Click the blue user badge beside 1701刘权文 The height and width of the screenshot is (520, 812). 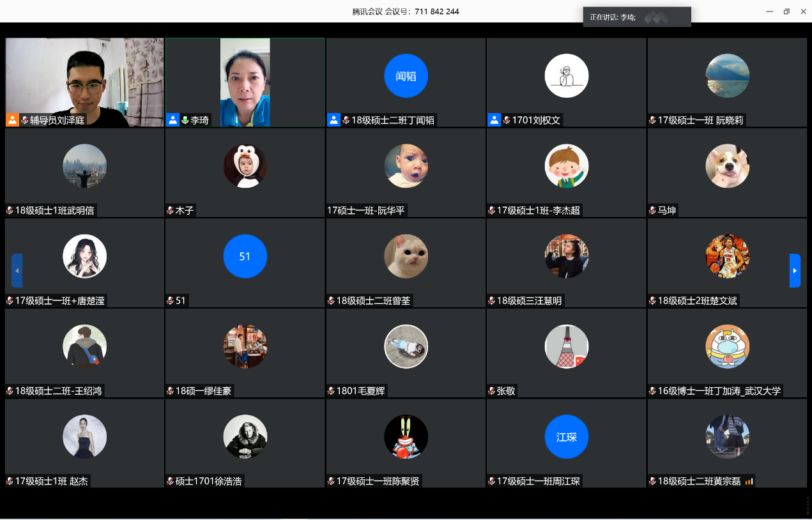pos(494,120)
